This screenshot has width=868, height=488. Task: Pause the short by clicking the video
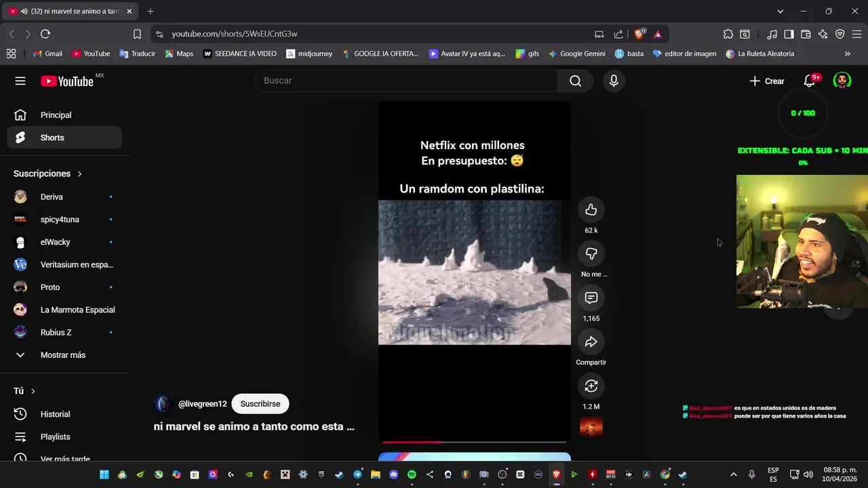click(475, 272)
